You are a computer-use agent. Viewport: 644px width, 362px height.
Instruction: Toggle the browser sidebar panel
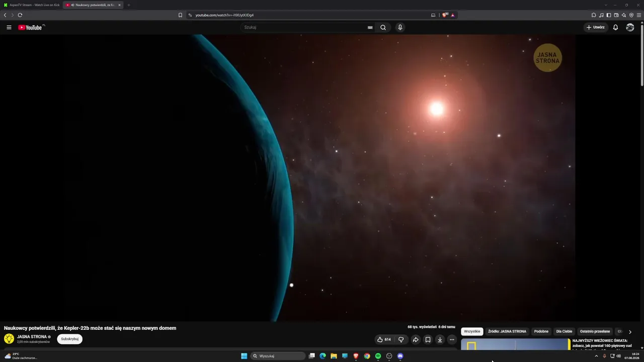609,15
